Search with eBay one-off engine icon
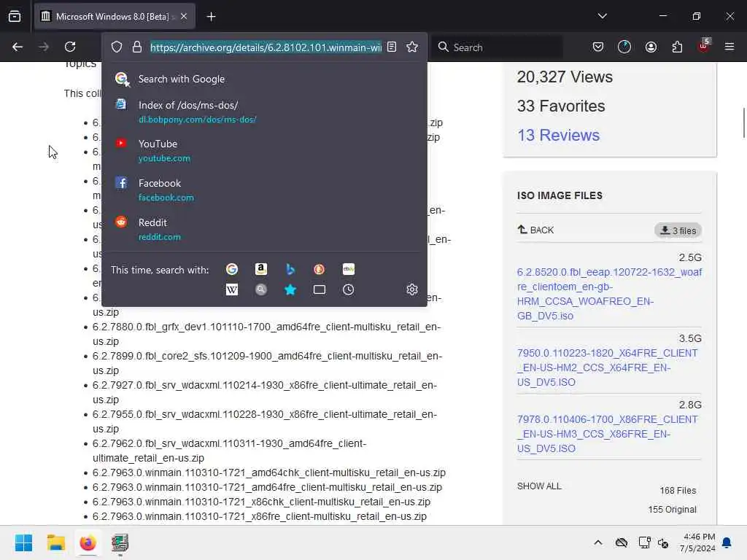Screen dimensions: 747x560 click(x=348, y=270)
